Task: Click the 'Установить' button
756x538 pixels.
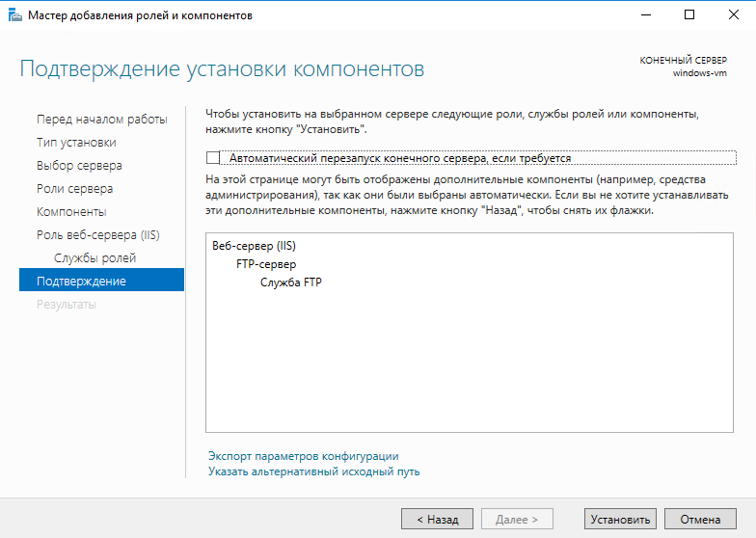Action: coord(620,519)
